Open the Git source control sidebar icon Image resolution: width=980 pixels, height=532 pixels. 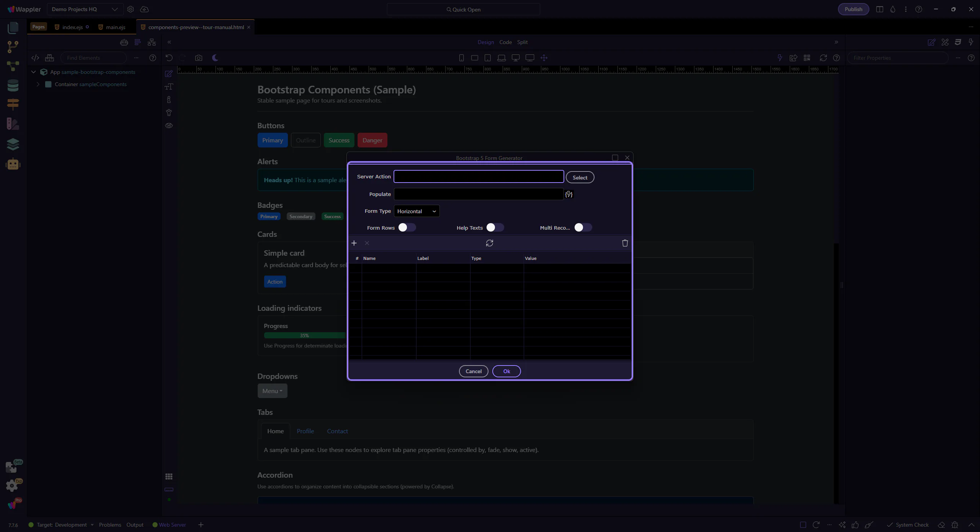click(x=13, y=47)
